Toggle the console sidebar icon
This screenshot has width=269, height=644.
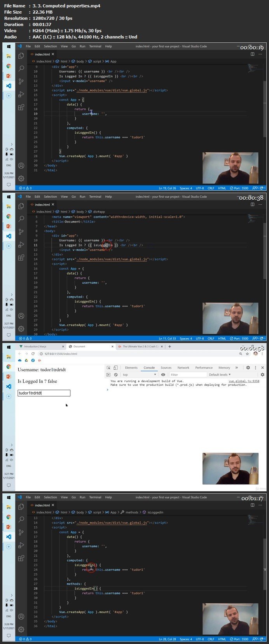click(108, 375)
